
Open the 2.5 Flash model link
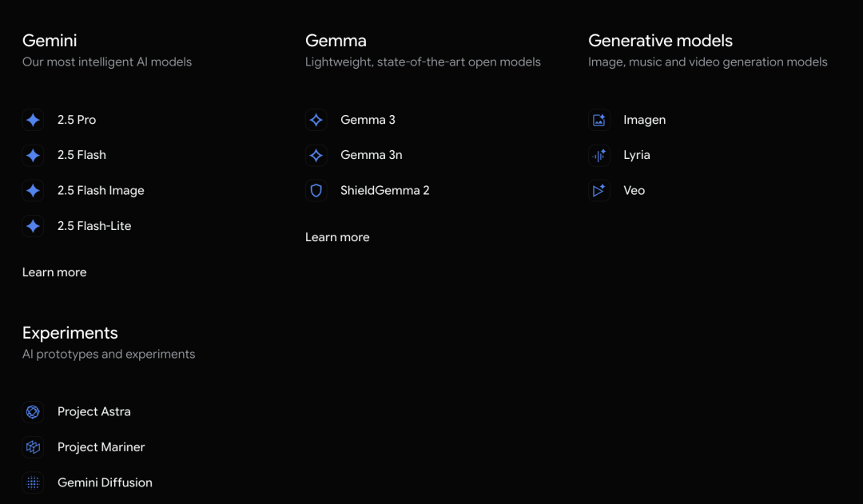[x=82, y=155]
